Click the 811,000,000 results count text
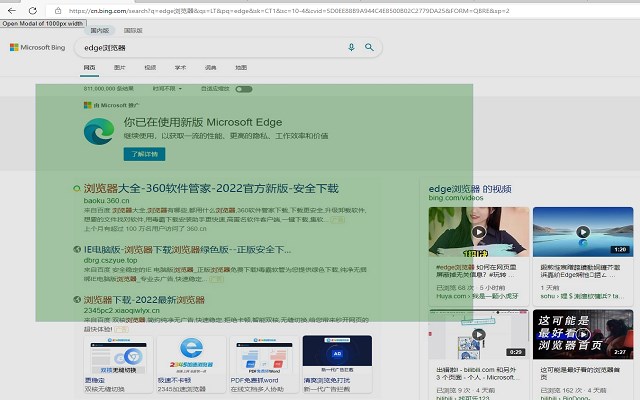The height and width of the screenshot is (400, 640). (x=109, y=89)
